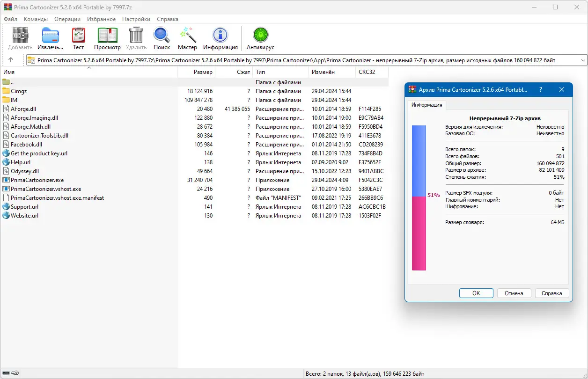Click PrimaCartoonizer.exe application icon
The height and width of the screenshot is (379, 588).
pyautogui.click(x=6, y=180)
